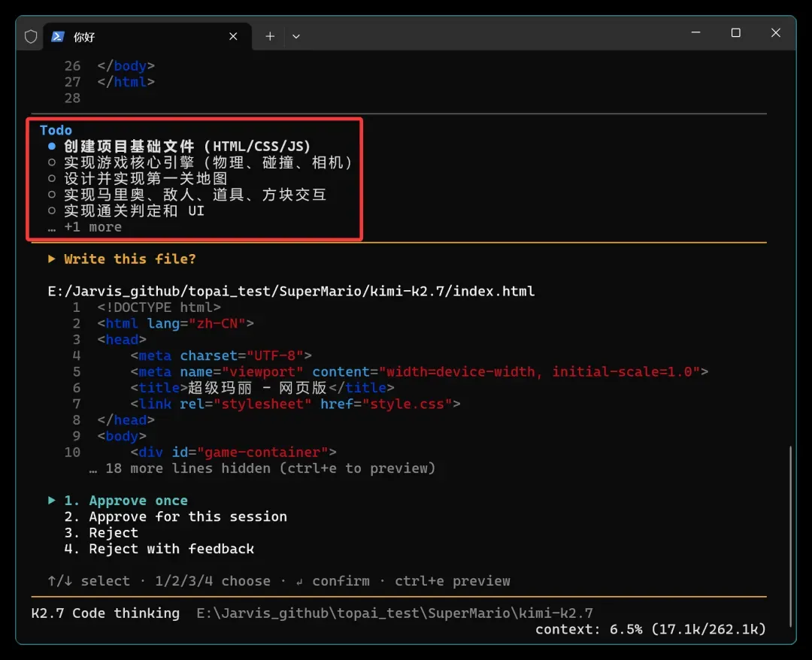The width and height of the screenshot is (812, 660).
Task: Click the filled bullet of the active todo
Action: point(52,146)
